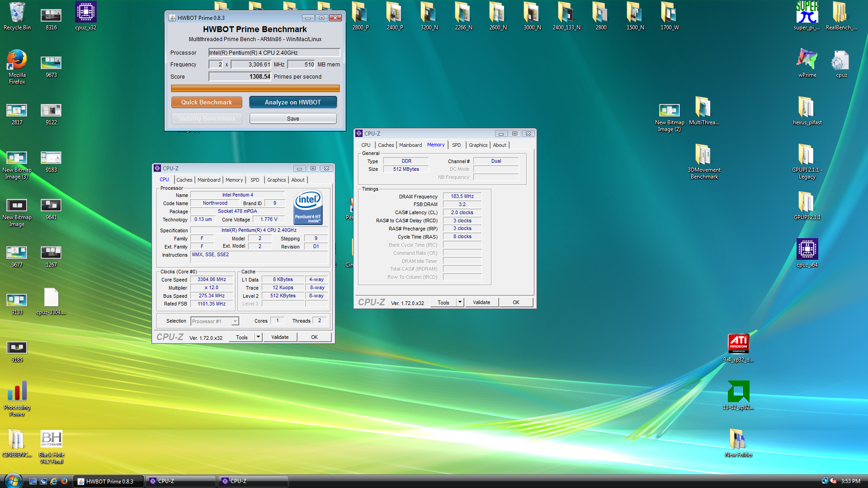Open the ATI Radeon 9-4_xp32 installer icon

(738, 348)
